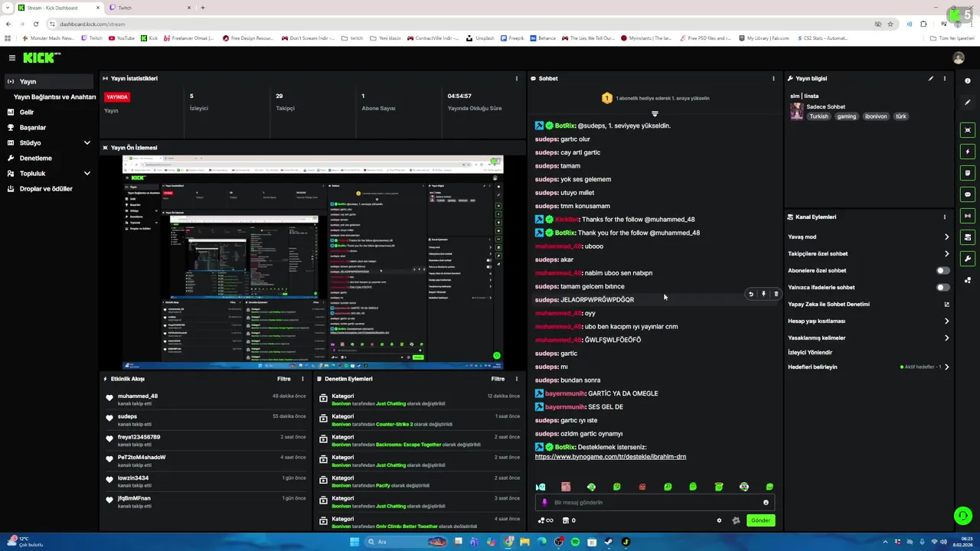Screen dimensions: 980x551
Task: Click İzleyici Yönlendir
Action: coord(810,352)
